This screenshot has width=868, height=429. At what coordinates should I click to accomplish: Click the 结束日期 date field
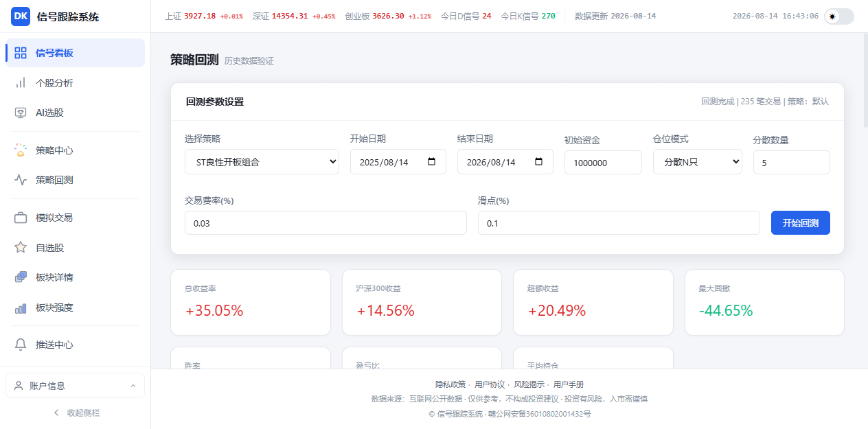coord(505,162)
